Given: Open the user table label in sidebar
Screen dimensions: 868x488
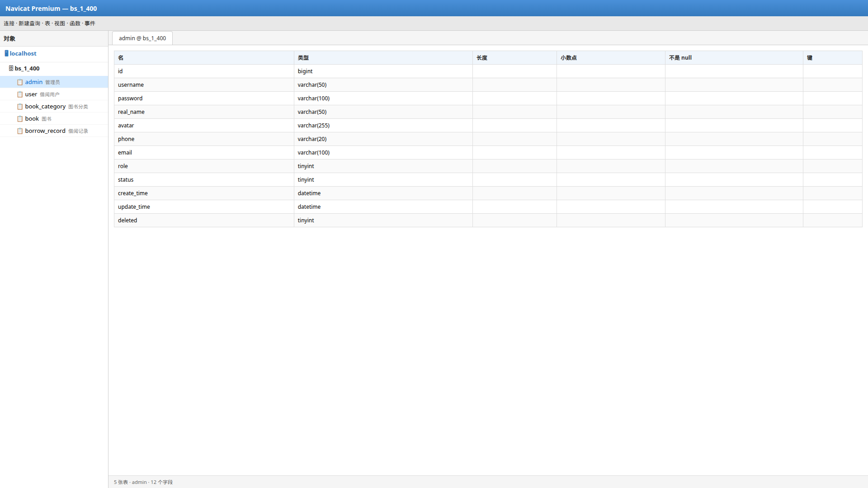Looking at the screenshot, I should 31,94.
